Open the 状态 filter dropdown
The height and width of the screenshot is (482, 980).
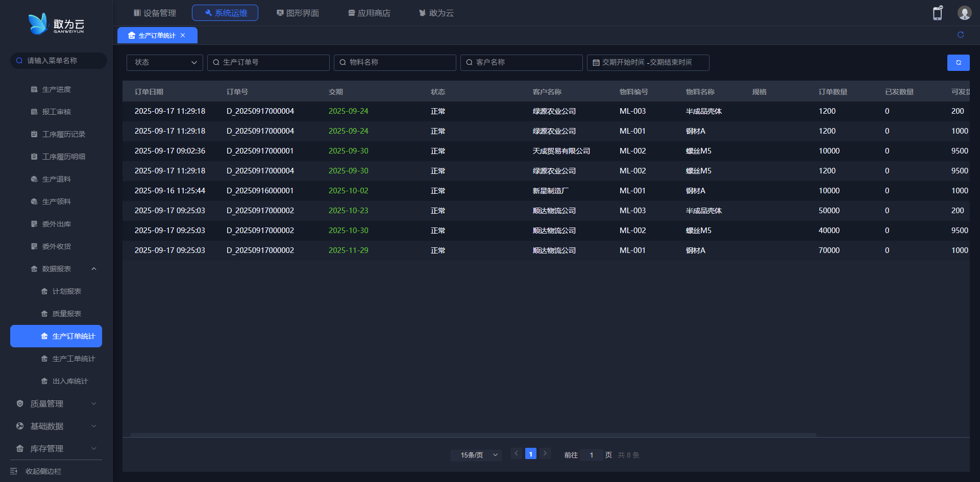pyautogui.click(x=164, y=63)
